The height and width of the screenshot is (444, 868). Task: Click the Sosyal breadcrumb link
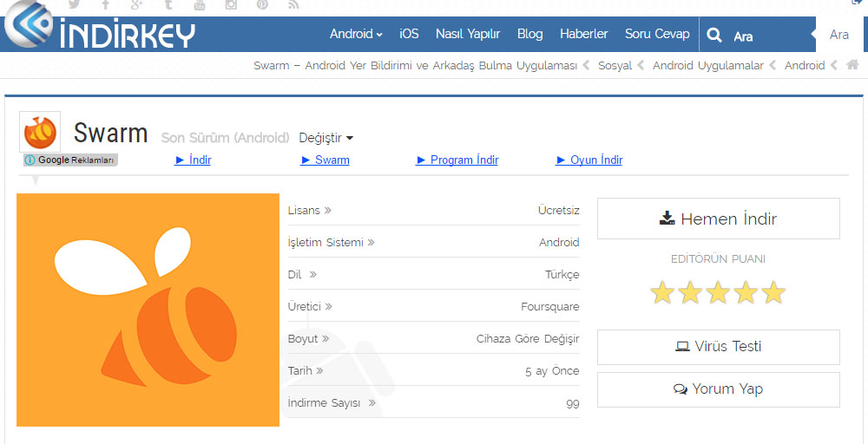(x=615, y=66)
